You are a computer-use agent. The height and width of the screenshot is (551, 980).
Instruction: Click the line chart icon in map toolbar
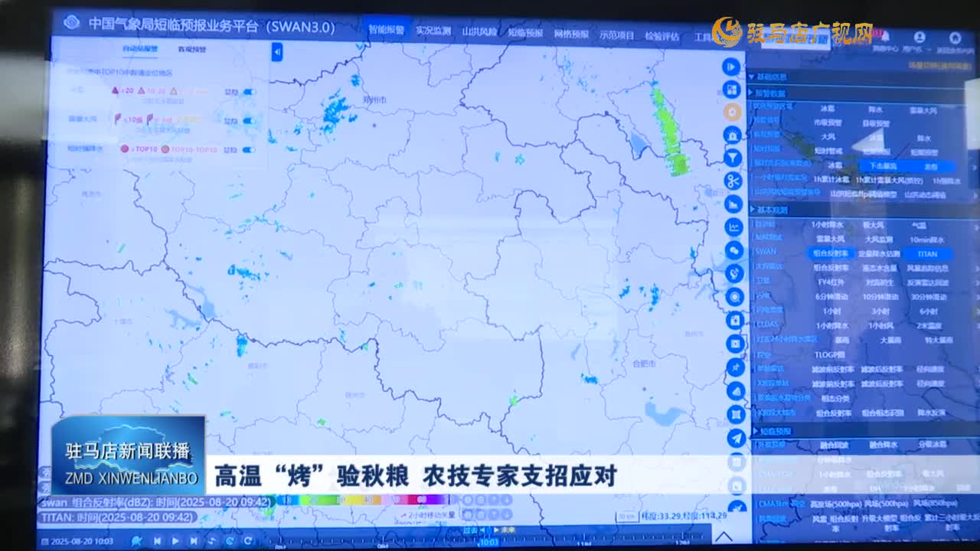733,227
